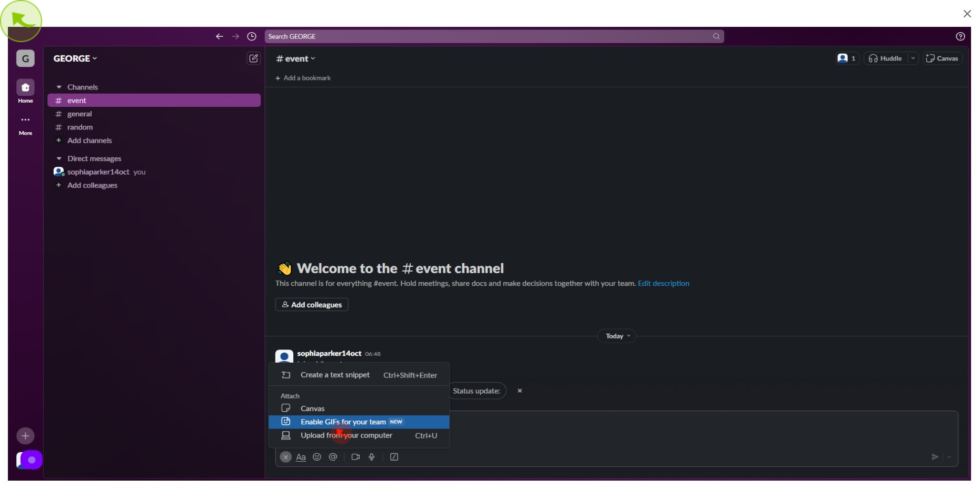The width and height of the screenshot is (980, 488).
Task: Open the More options in sidebar
Action: click(x=25, y=125)
